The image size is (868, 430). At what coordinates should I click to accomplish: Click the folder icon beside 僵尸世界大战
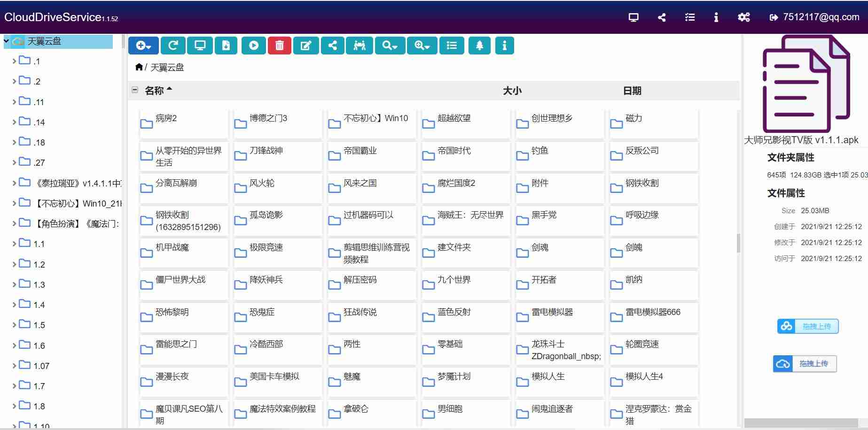[147, 284]
